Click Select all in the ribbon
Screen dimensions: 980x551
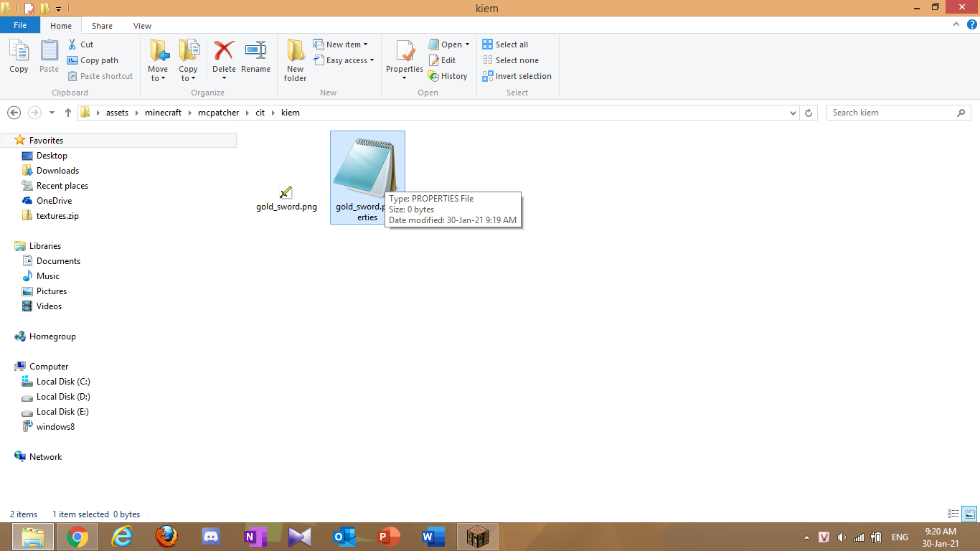coord(505,44)
